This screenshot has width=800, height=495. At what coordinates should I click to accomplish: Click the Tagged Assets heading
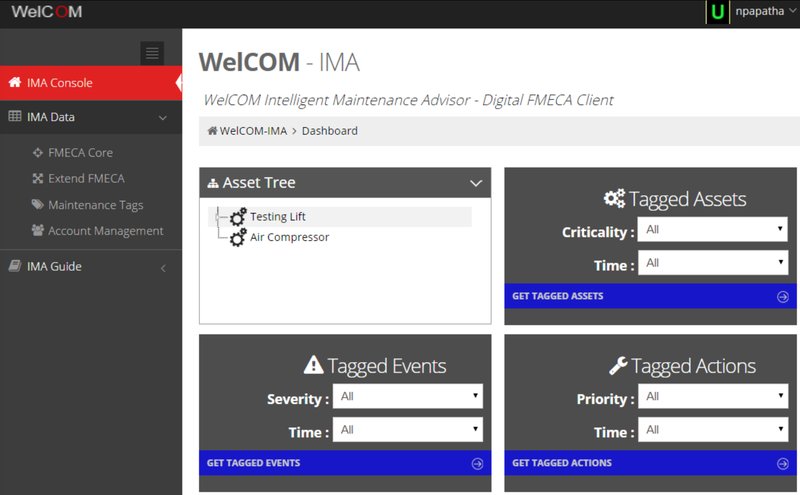[687, 199]
